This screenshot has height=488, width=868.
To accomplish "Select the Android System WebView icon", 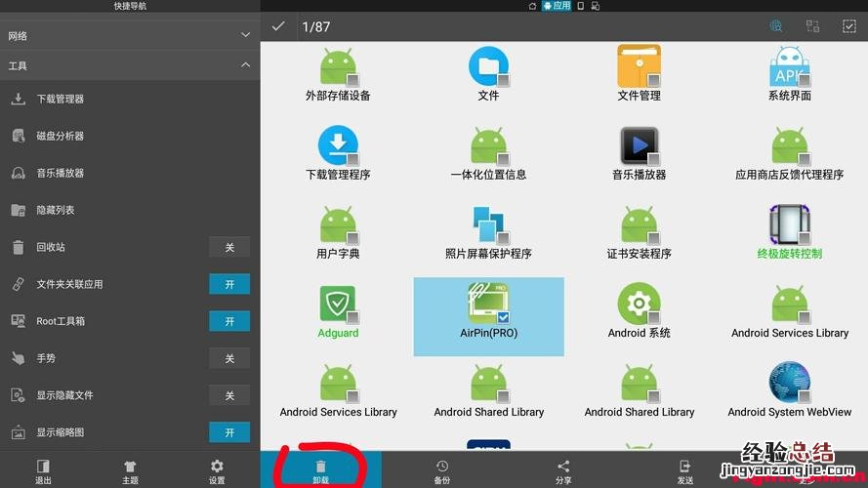I will click(x=789, y=384).
